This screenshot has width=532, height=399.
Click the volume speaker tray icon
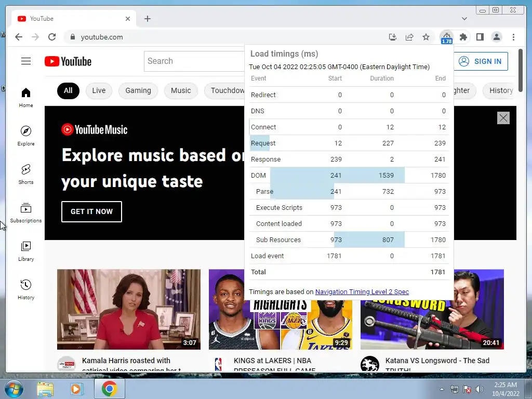click(480, 389)
